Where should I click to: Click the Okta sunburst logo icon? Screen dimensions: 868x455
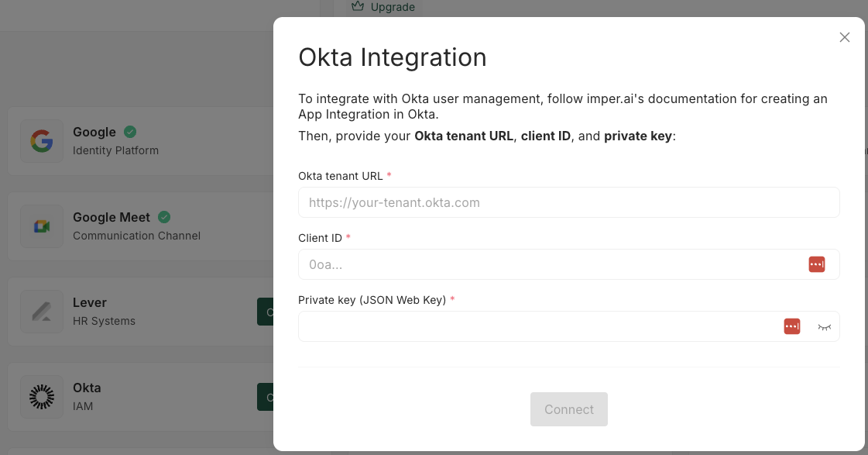coord(42,397)
